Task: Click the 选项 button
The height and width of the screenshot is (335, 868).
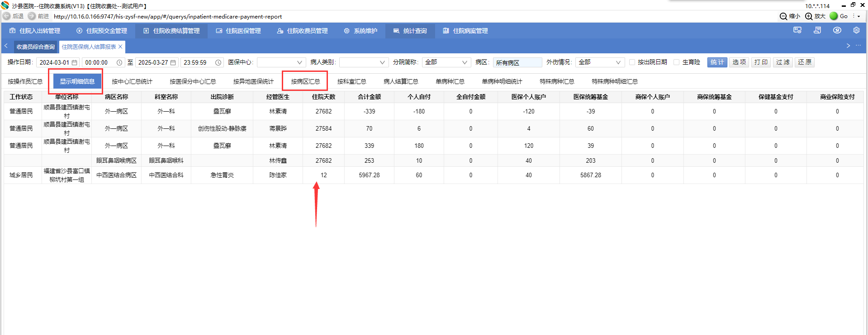Action: (739, 62)
